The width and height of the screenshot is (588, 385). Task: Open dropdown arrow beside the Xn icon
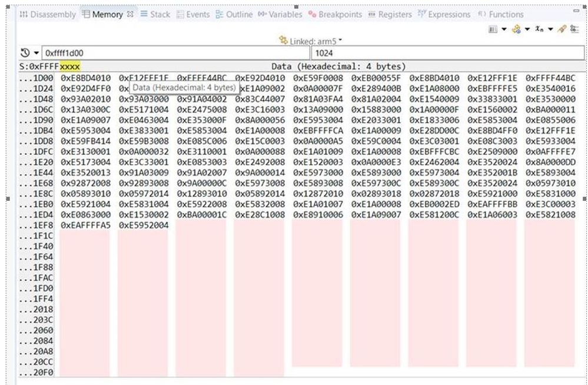pyautogui.click(x=550, y=29)
